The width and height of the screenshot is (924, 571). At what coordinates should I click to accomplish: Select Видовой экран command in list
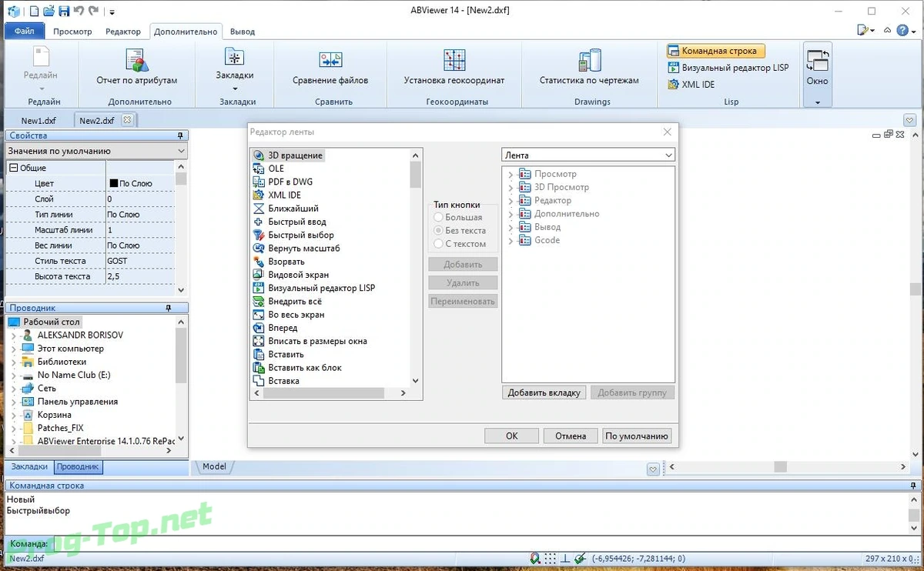(x=291, y=275)
